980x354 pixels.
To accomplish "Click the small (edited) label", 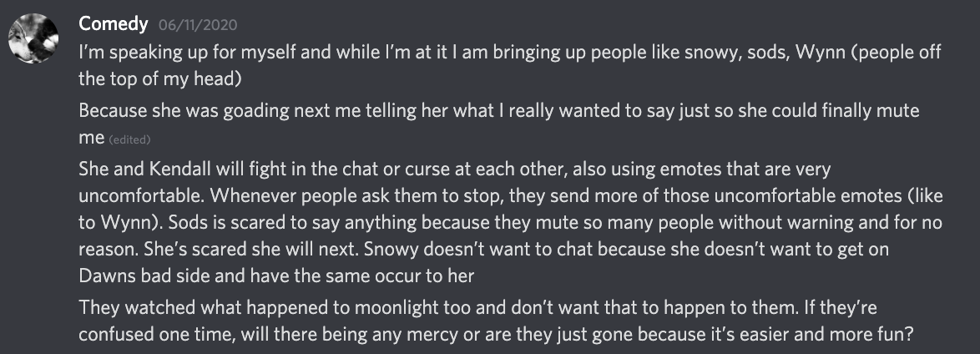I will 129,139.
